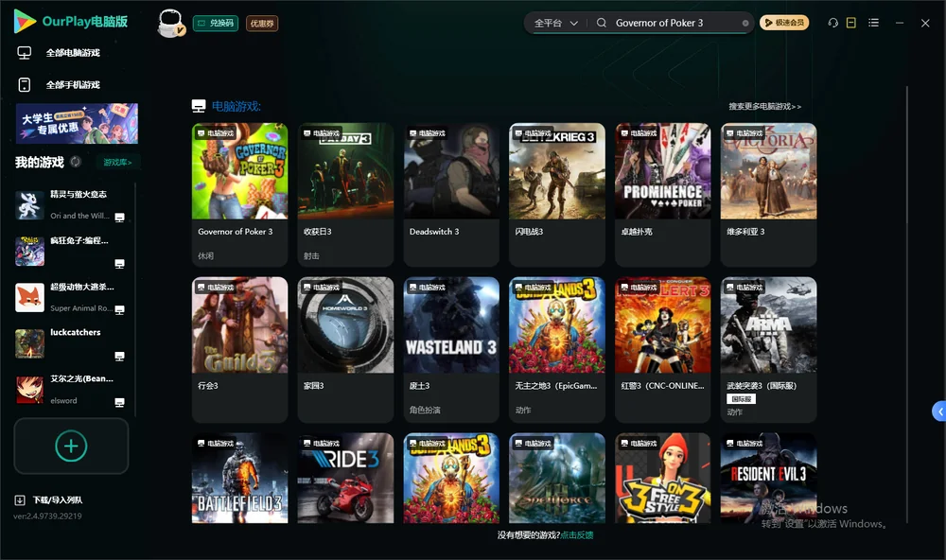Click the OurPlay logo icon
The height and width of the screenshot is (560, 946).
(x=25, y=21)
